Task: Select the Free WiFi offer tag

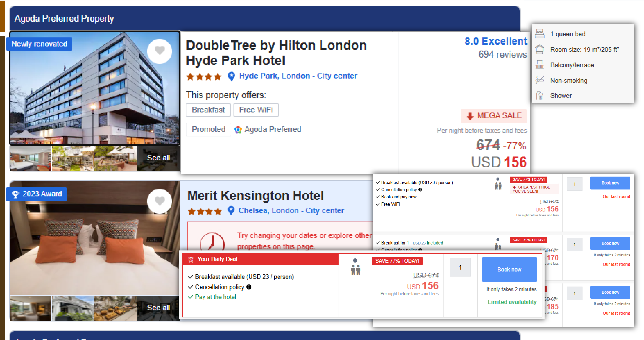Action: [x=256, y=110]
